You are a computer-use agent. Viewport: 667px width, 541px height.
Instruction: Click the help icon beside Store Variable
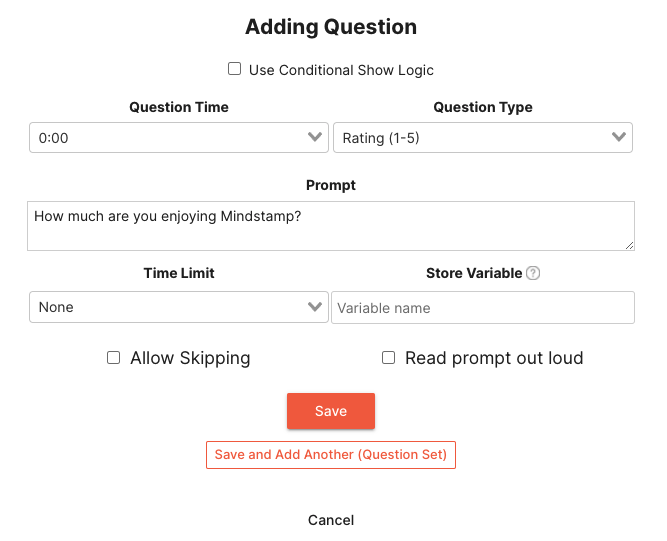click(x=533, y=274)
